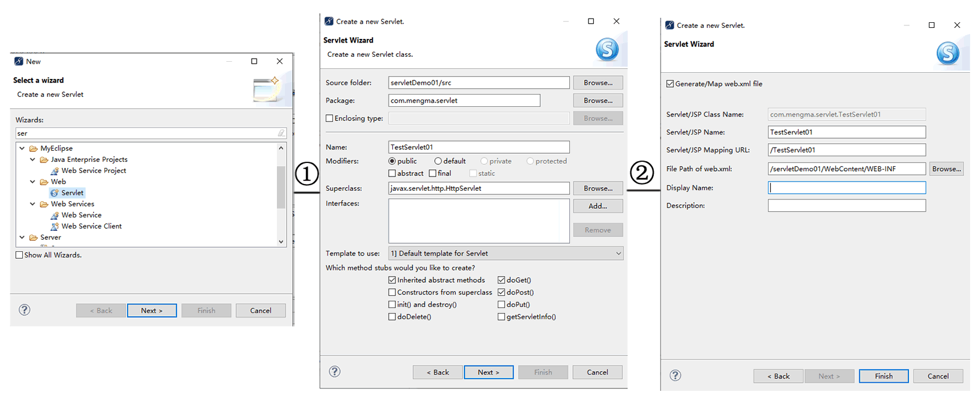The height and width of the screenshot is (397, 980).
Task: Browse for the Superclass
Action: click(598, 188)
